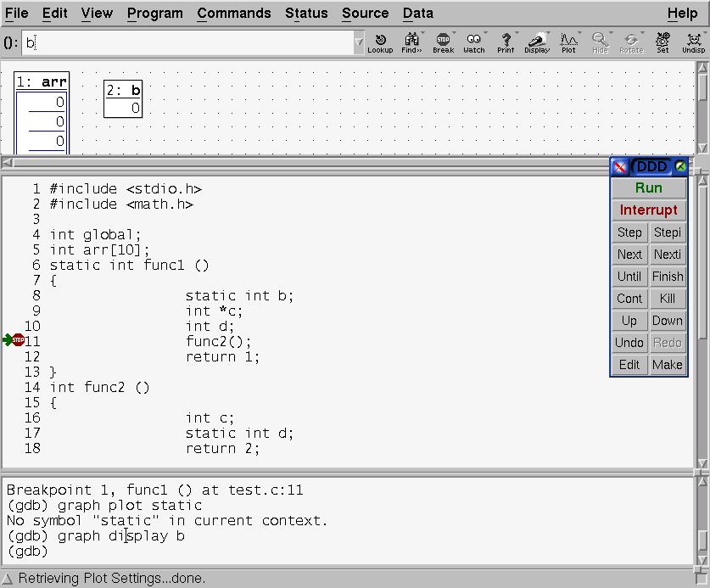710x588 pixels.
Task: Select the b display box
Action: click(123, 98)
